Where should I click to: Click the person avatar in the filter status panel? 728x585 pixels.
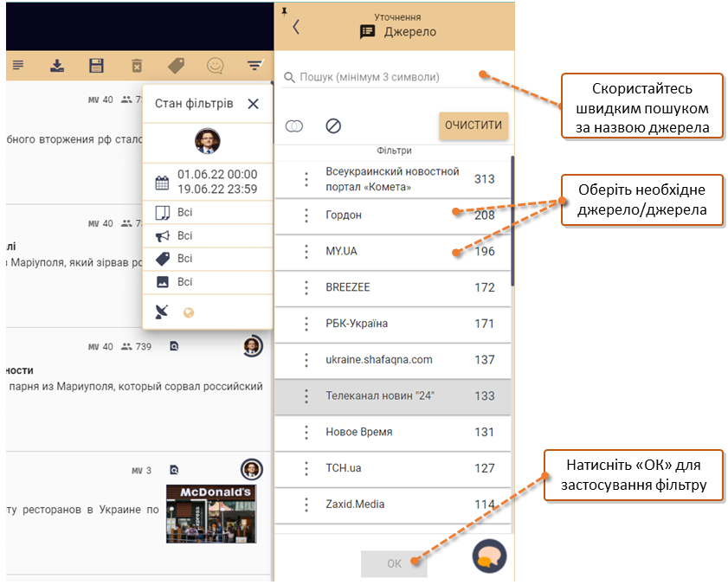point(207,141)
